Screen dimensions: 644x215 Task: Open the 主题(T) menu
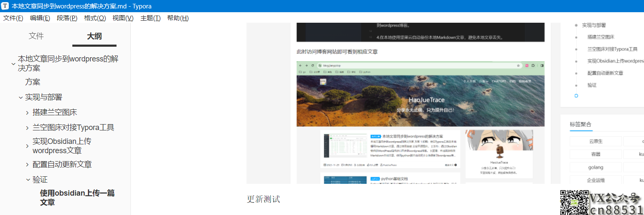pos(151,18)
